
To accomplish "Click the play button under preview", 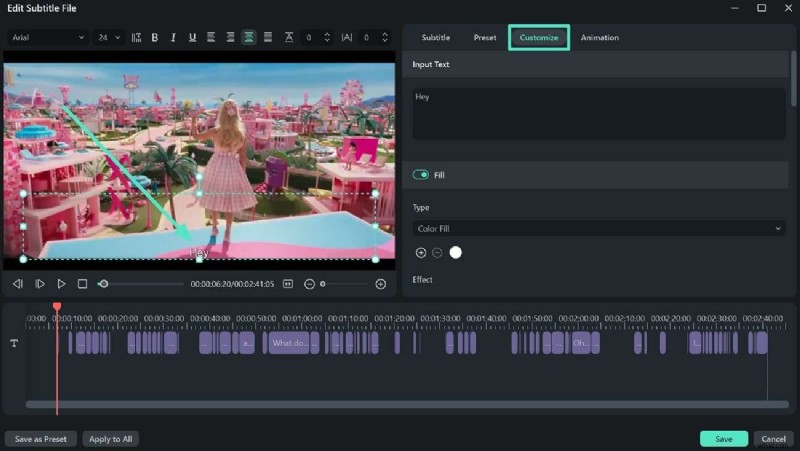I will (61, 284).
